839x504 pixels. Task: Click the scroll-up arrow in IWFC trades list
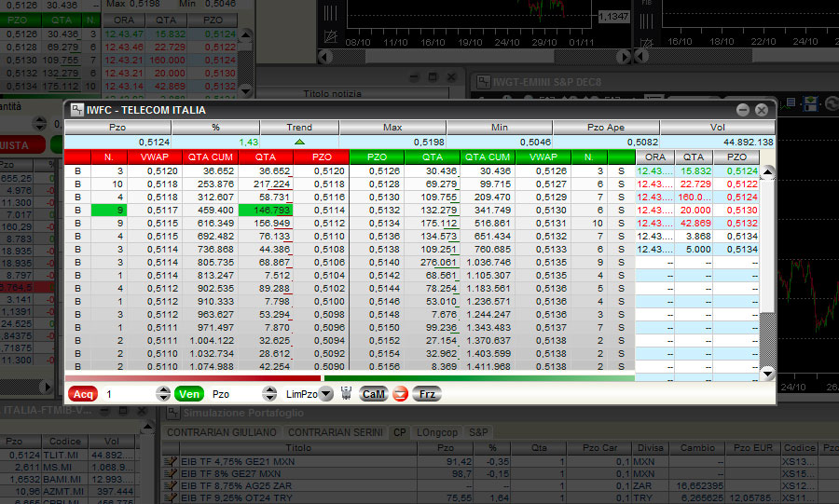tap(768, 171)
